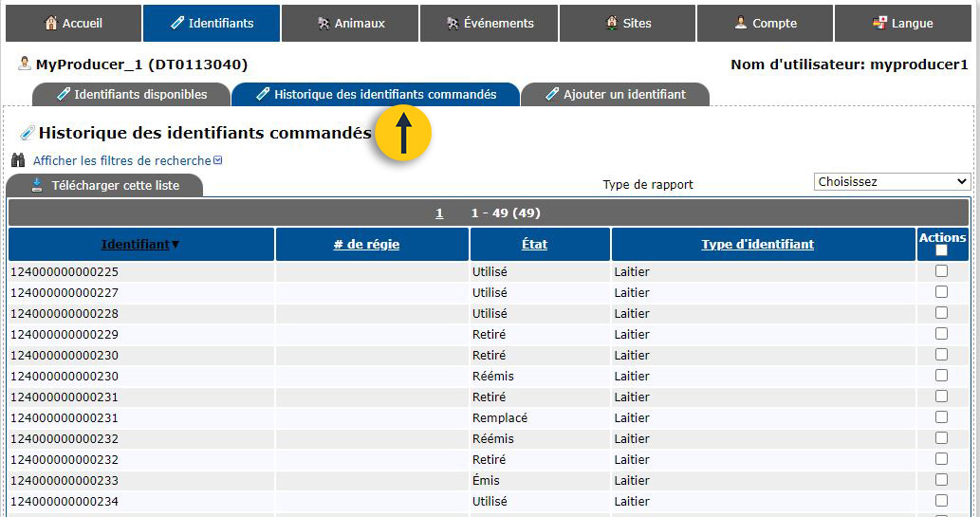
Task: Click the 1 - 49 (49) record count
Action: 506,213
